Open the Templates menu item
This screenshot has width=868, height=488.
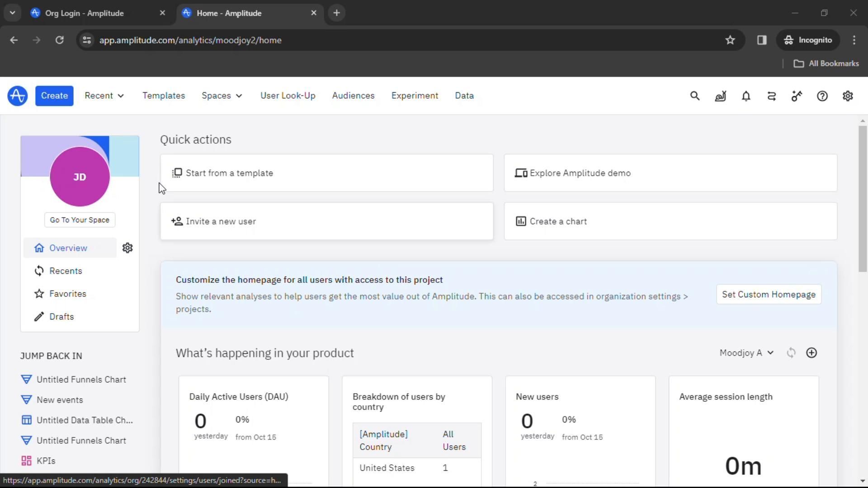click(x=164, y=96)
